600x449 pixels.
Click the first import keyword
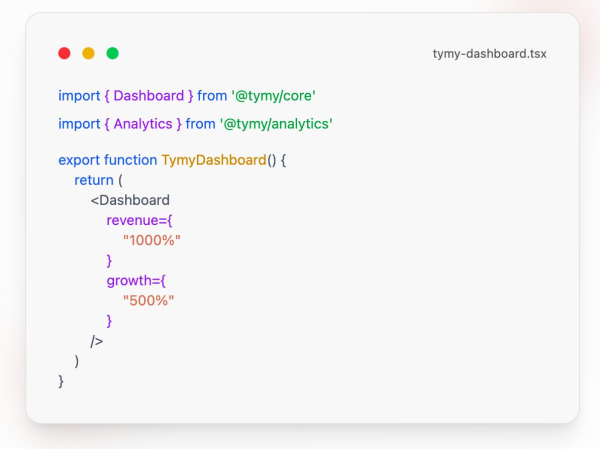tap(79, 96)
